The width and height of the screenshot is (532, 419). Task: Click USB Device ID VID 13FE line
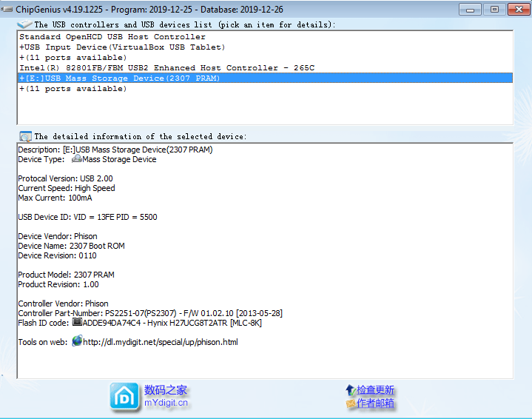coord(87,217)
